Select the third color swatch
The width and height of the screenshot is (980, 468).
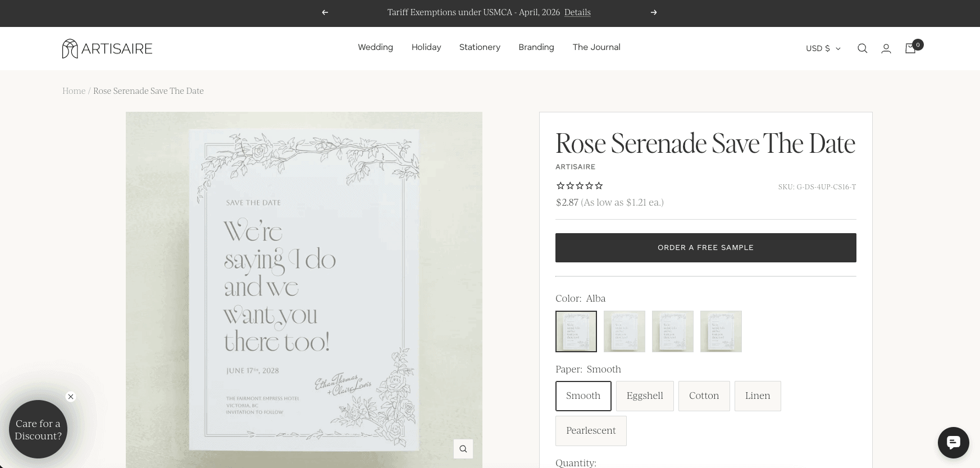coord(673,331)
